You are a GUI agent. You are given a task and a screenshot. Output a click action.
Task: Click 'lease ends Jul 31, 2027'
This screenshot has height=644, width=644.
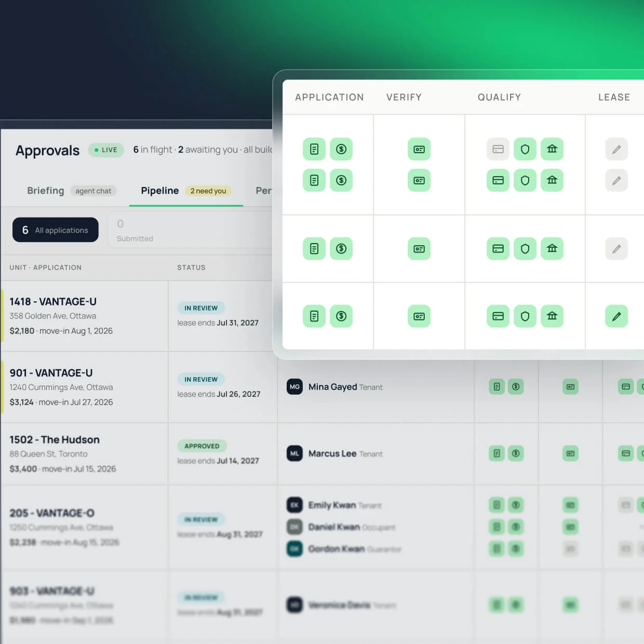pyautogui.click(x=218, y=323)
